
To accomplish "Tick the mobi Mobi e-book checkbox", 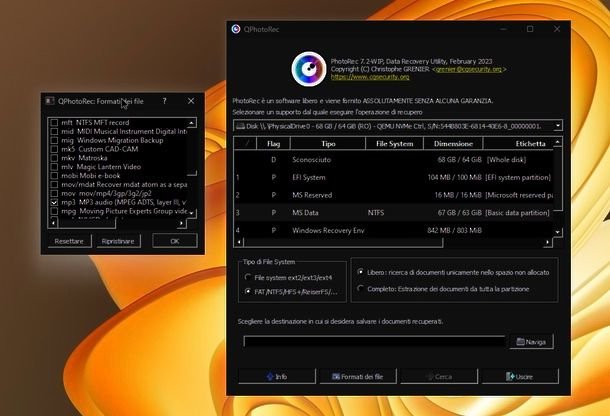I will point(54,176).
